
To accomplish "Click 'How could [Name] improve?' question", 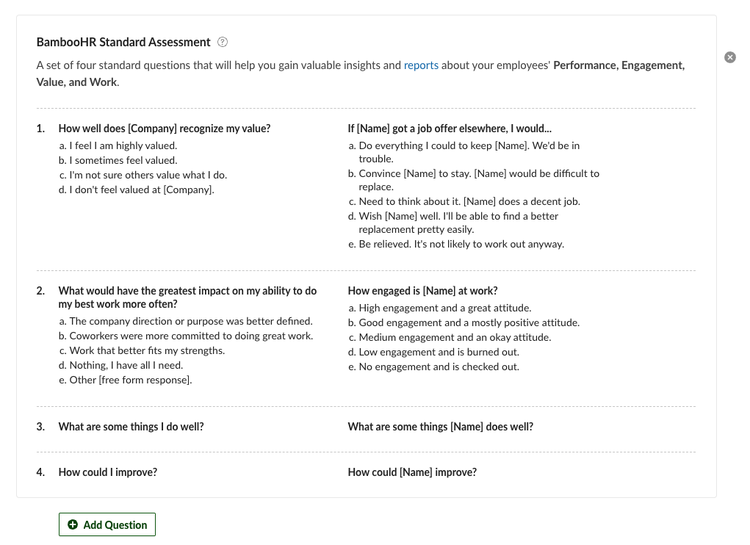I will [x=412, y=472].
